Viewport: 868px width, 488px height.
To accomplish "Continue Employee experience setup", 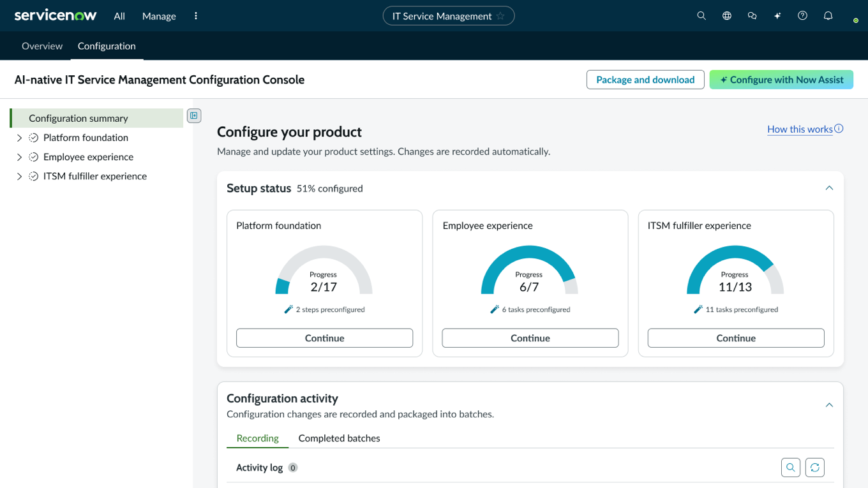I will (x=530, y=338).
